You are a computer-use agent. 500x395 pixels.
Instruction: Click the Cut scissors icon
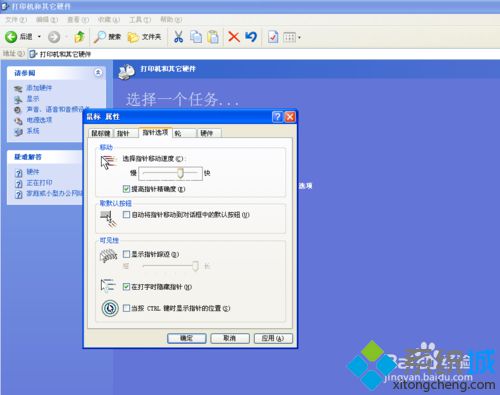(179, 37)
